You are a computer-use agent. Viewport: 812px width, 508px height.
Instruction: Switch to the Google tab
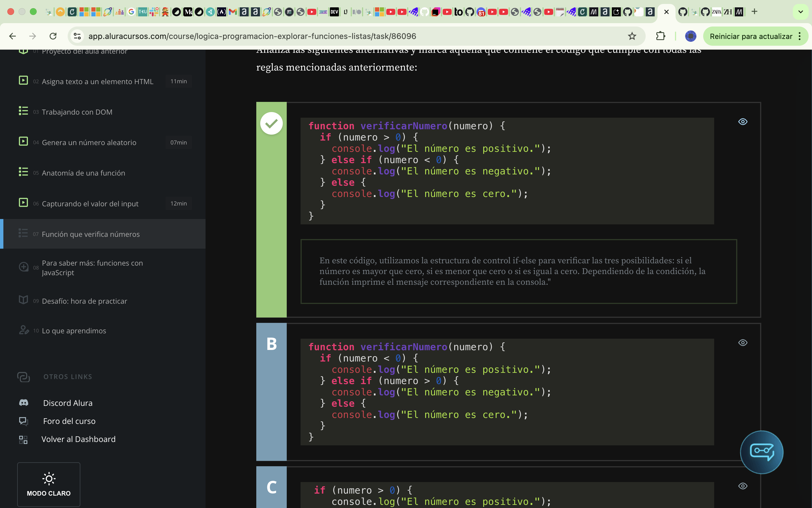(x=131, y=12)
